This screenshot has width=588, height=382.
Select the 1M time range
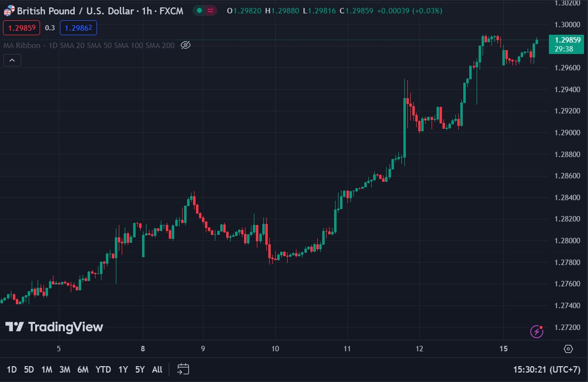[47, 370]
